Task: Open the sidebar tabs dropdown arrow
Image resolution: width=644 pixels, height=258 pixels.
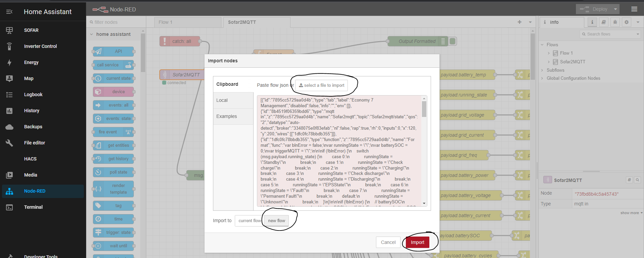Action: (638, 22)
